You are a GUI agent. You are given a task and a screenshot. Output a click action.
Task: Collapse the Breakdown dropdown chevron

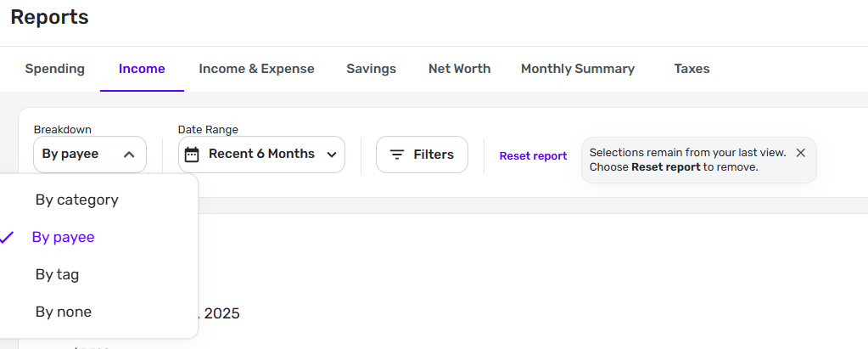point(129,155)
